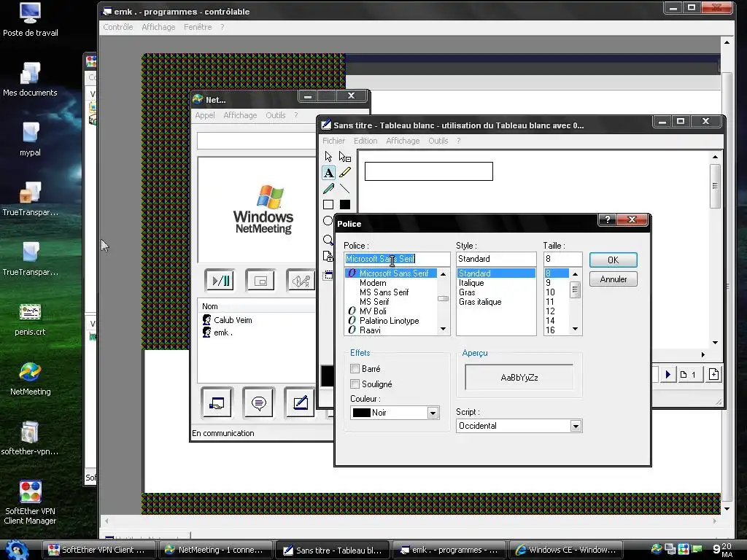Open SoftEther VPN Client Manager desktop icon
747x560 pixels.
click(30, 503)
